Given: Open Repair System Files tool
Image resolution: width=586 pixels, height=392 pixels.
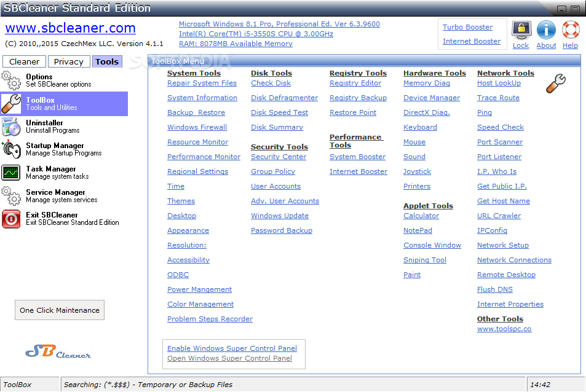Looking at the screenshot, I should [x=202, y=83].
